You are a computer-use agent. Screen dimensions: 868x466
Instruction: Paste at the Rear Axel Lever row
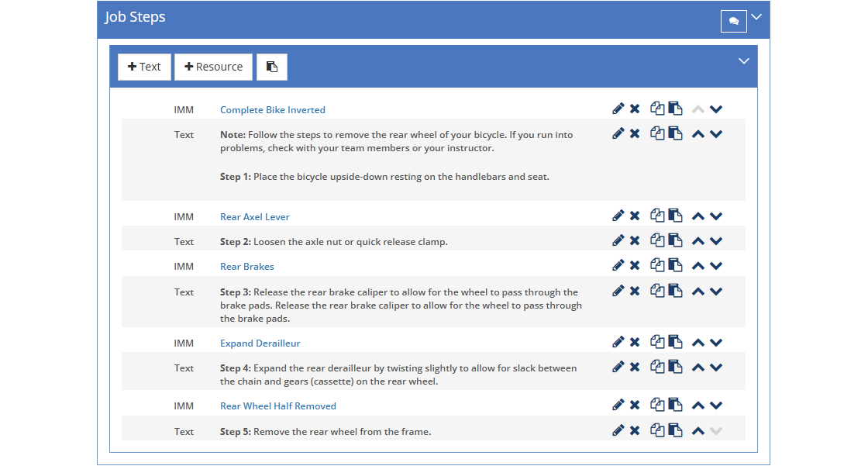click(x=675, y=216)
